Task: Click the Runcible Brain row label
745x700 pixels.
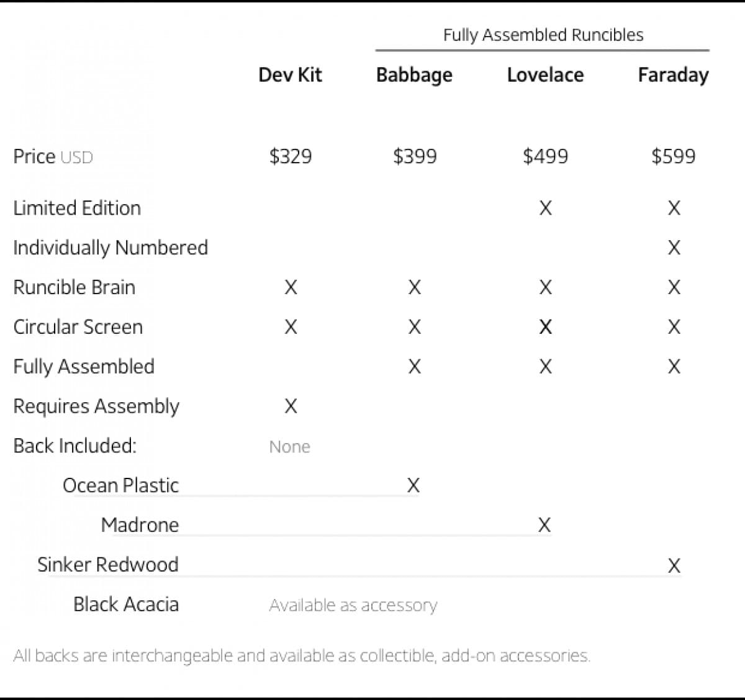Action: [74, 287]
